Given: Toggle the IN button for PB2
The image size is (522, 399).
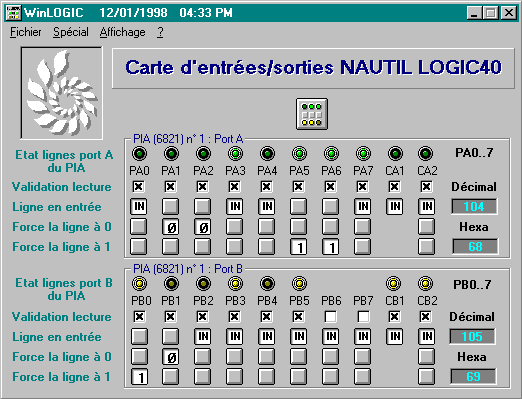Looking at the screenshot, I should [x=203, y=336].
